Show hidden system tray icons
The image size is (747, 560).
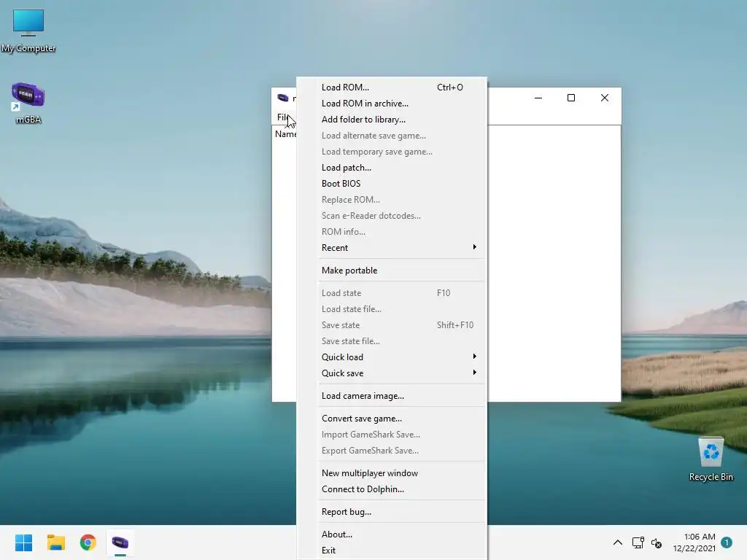tap(617, 542)
